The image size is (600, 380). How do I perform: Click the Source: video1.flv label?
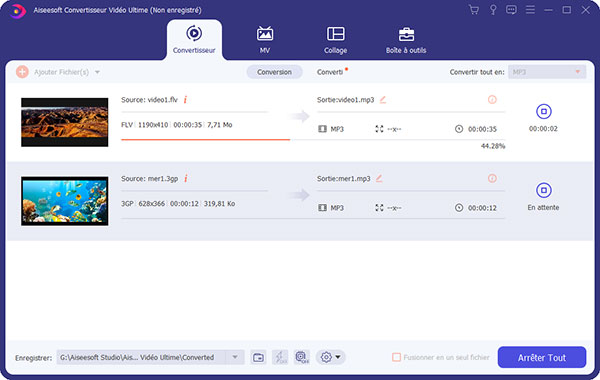click(150, 100)
